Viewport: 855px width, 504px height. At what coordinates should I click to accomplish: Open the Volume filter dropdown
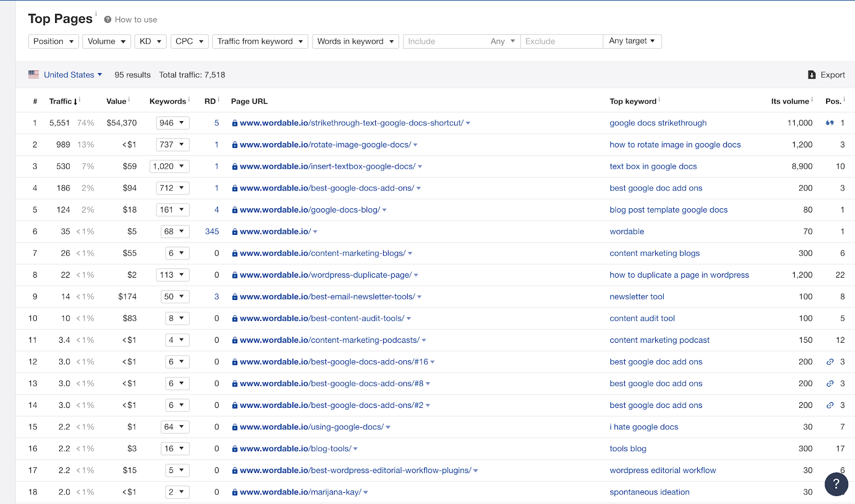pos(106,41)
